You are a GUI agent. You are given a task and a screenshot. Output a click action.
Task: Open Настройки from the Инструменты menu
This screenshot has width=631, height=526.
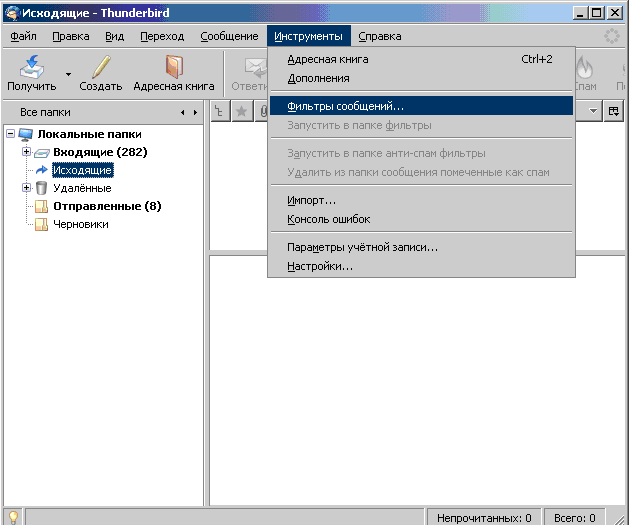tap(320, 266)
